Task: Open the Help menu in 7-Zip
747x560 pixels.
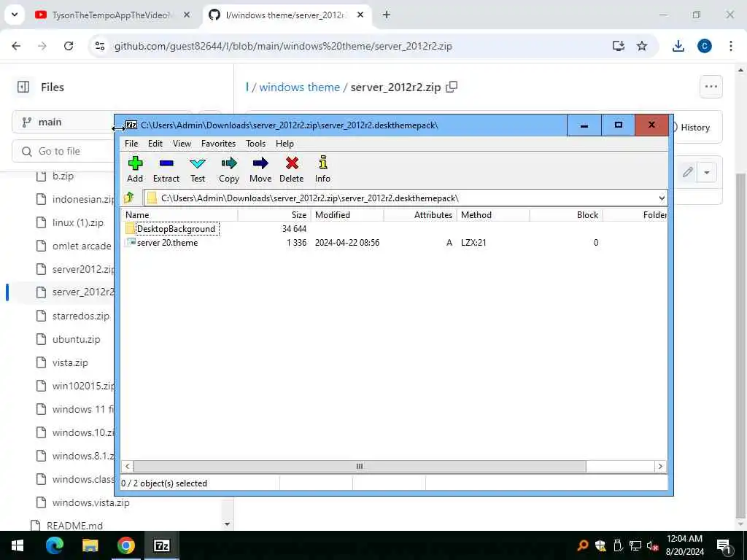Action: tap(285, 144)
